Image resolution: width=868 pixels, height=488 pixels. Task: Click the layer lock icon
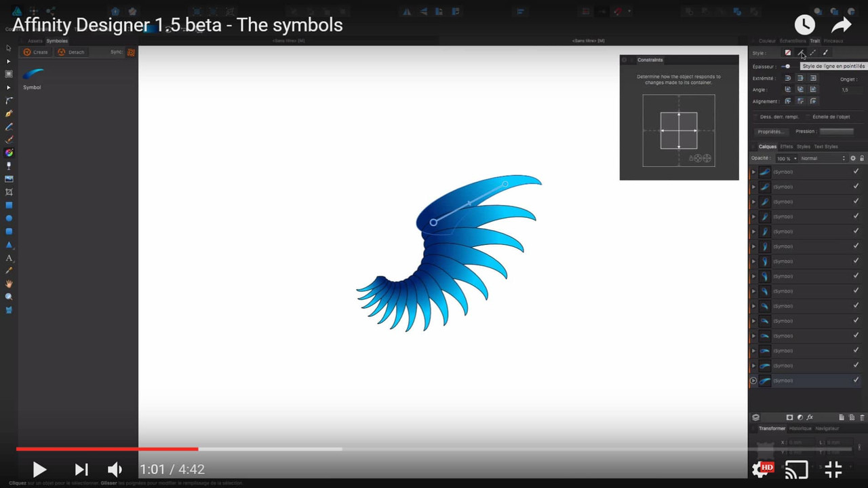pyautogui.click(x=862, y=158)
